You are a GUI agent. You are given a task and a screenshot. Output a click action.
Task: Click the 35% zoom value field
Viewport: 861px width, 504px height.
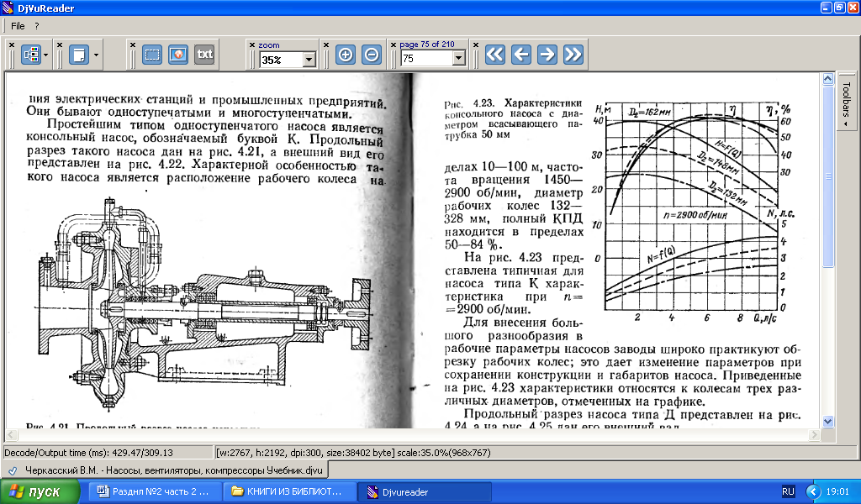[x=281, y=60]
